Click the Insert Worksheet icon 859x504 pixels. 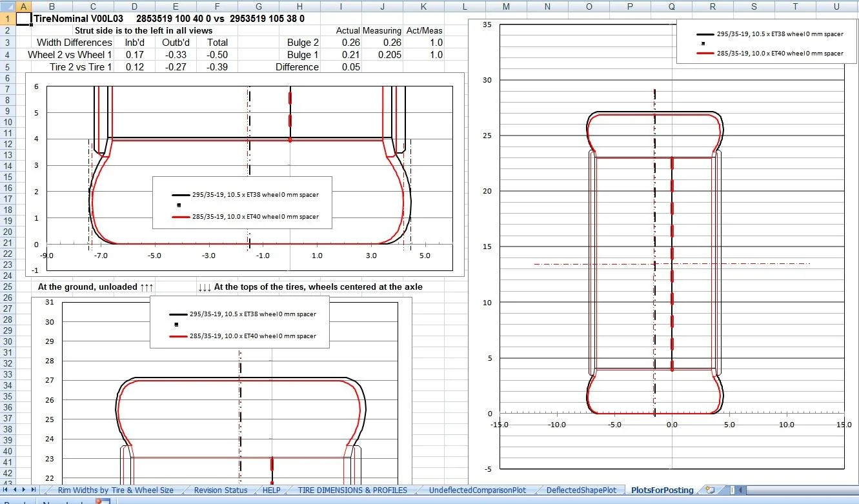709,490
